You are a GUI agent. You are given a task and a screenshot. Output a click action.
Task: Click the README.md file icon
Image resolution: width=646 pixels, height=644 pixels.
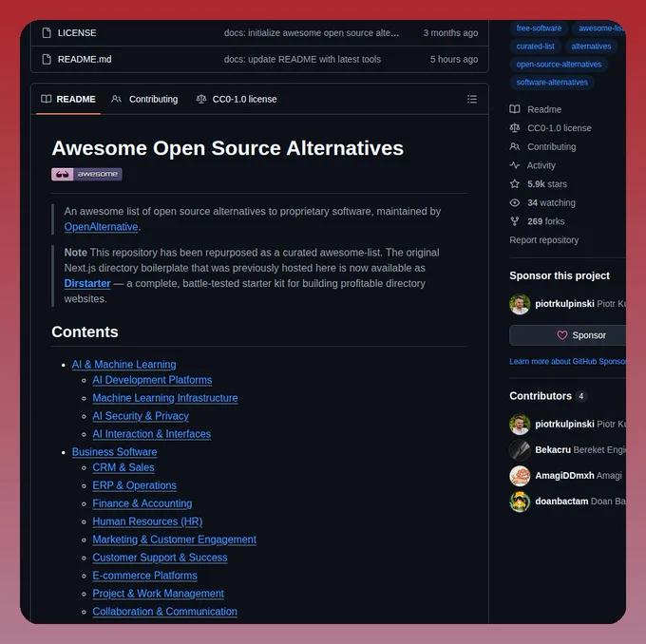[47, 59]
